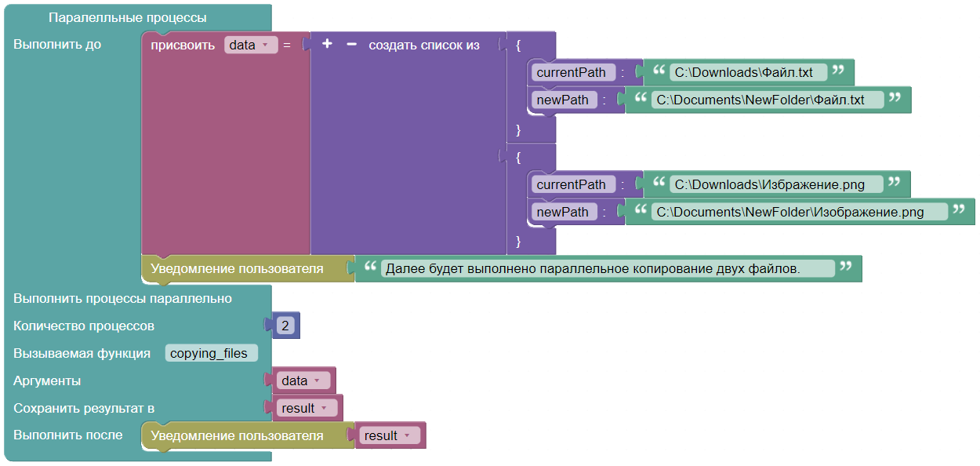Edit the string C:\Downloads\Избражение.png
980x466 pixels.
[776, 184]
